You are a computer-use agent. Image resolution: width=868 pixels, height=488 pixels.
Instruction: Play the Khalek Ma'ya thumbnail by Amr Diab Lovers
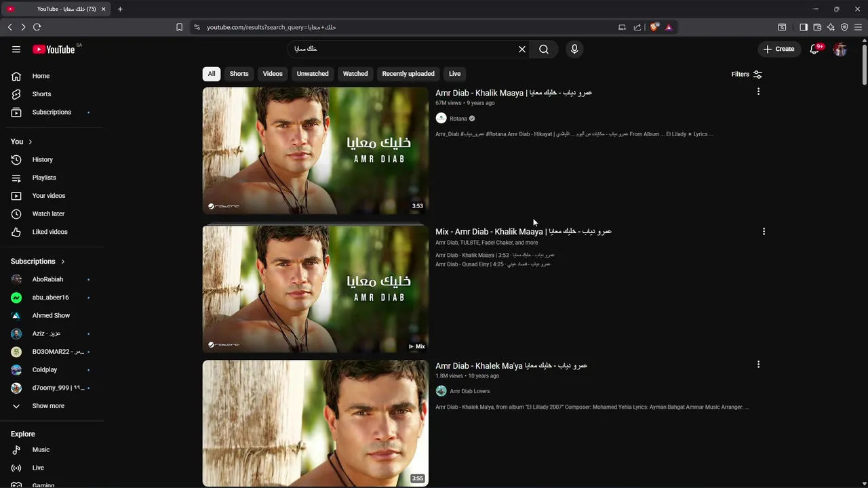click(x=315, y=423)
